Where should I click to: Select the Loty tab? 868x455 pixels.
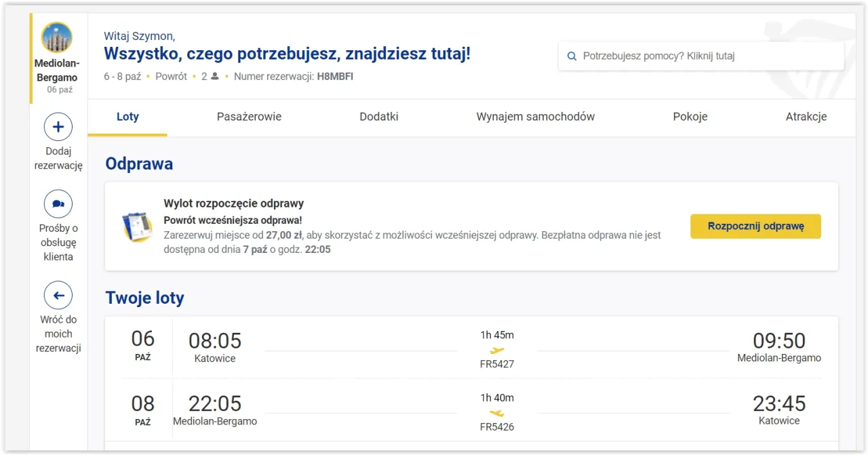coord(127,117)
